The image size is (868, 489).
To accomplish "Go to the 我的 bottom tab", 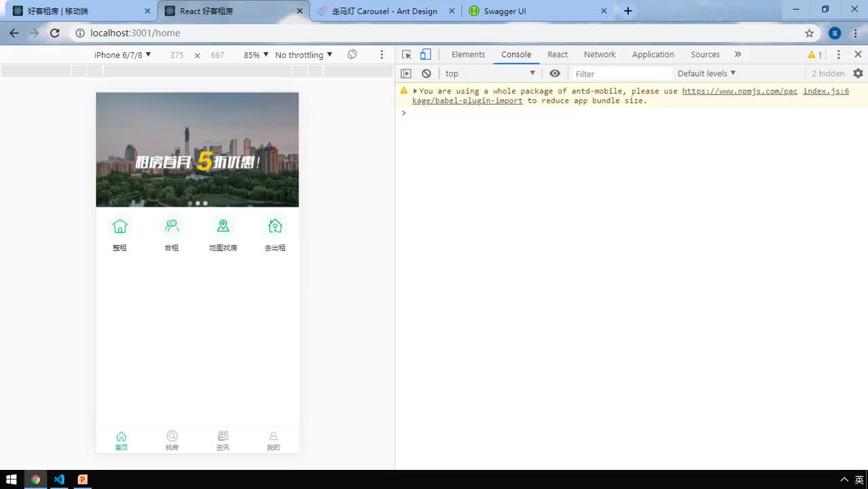I will [273, 441].
